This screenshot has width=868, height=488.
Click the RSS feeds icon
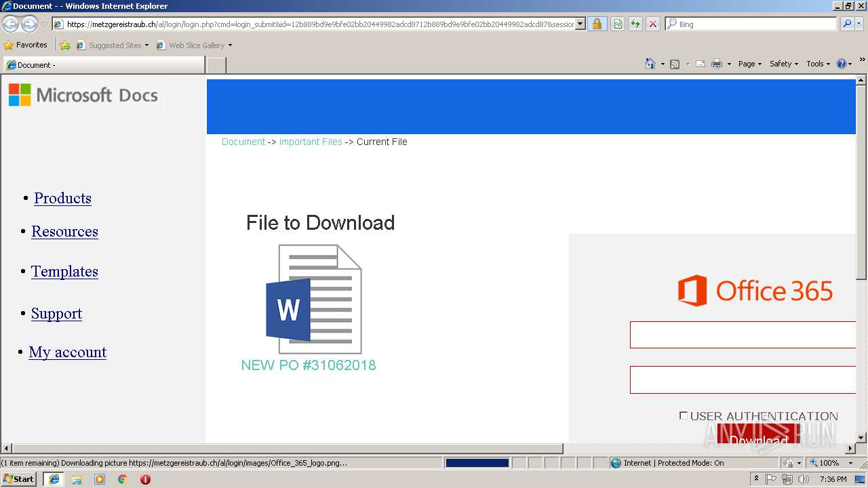pos(675,64)
